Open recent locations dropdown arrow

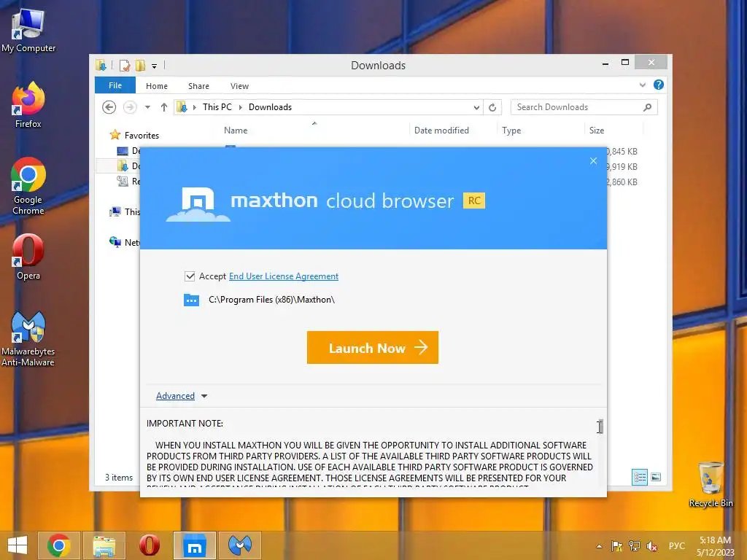point(147,107)
